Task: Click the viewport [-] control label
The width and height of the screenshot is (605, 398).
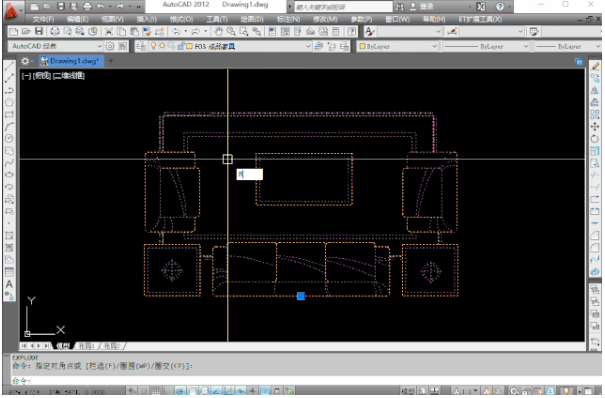Action: (x=26, y=76)
